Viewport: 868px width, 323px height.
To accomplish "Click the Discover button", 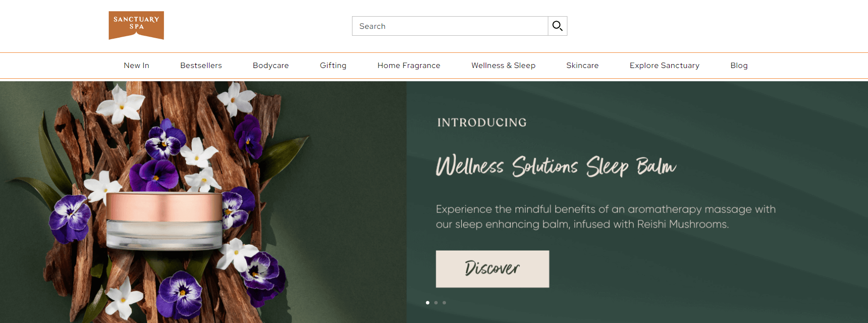I will click(493, 269).
